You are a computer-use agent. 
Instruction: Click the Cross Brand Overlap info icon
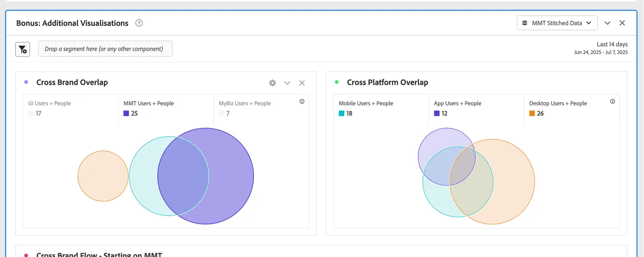(x=302, y=101)
